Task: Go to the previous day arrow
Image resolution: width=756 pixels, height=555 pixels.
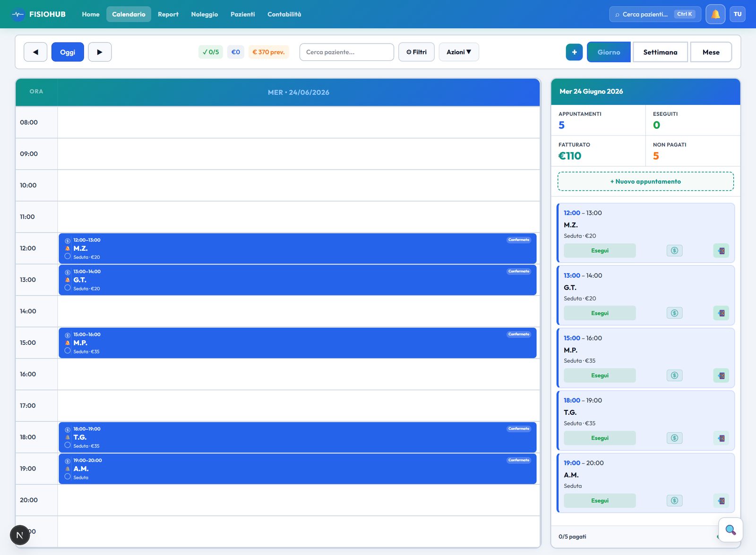Action: click(35, 52)
